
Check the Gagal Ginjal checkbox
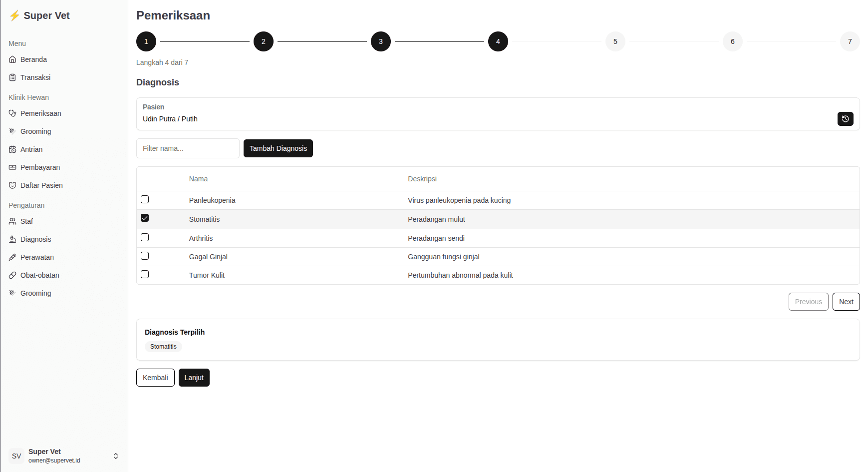pyautogui.click(x=145, y=256)
